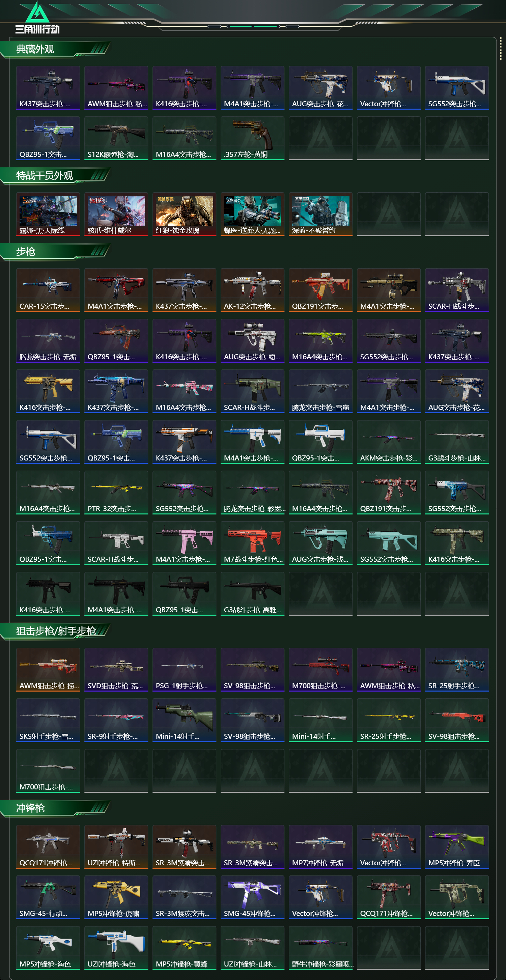Select the .357左轮-黄铜 revolver skin
Image resolution: width=506 pixels, height=980 pixels.
point(252,138)
